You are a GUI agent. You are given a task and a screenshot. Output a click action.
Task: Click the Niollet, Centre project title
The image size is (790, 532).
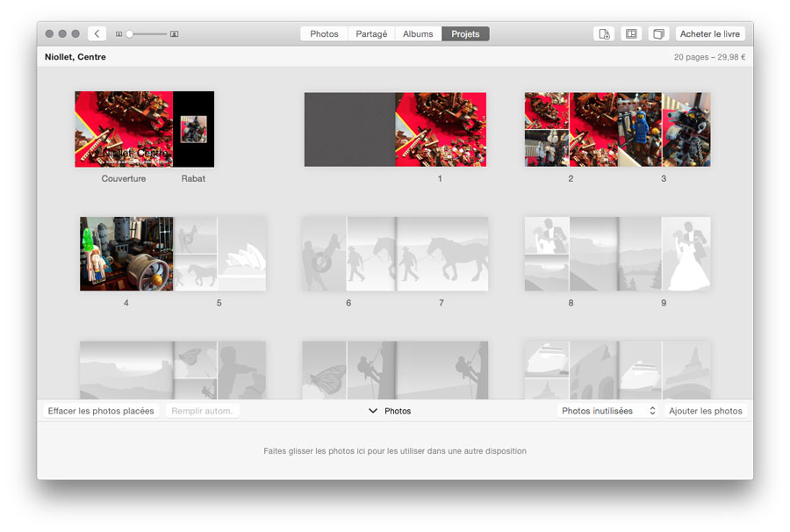tap(75, 57)
